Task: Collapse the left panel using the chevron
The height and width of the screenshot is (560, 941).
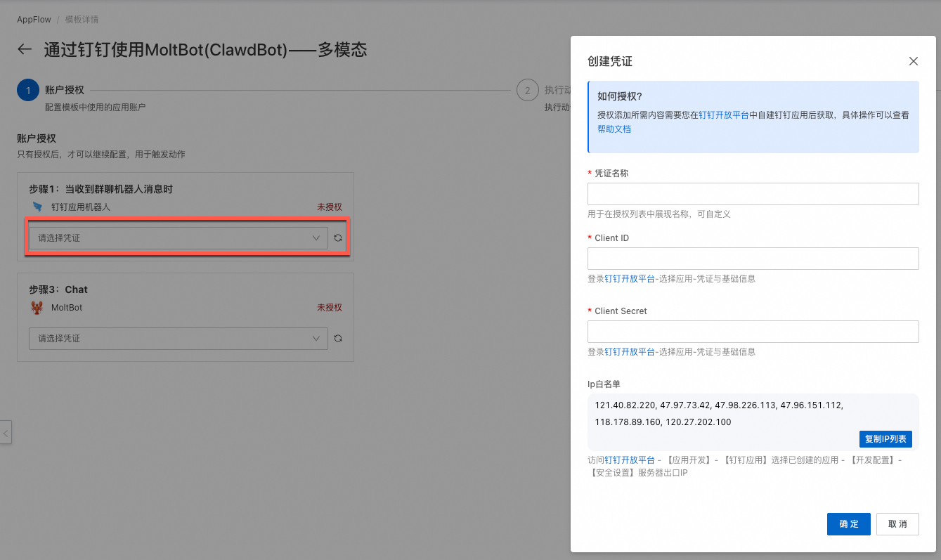Action: point(6,432)
